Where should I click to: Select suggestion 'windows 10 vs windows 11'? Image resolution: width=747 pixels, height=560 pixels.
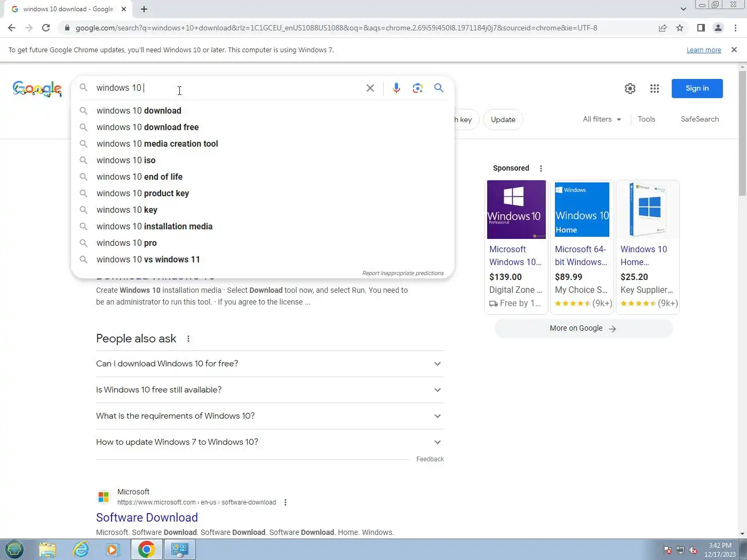263,260
